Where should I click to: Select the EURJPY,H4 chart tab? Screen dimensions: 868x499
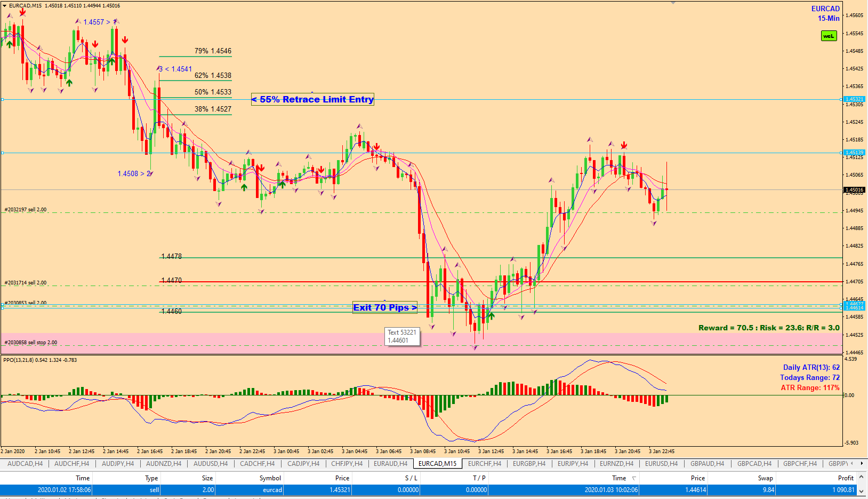(x=573, y=464)
